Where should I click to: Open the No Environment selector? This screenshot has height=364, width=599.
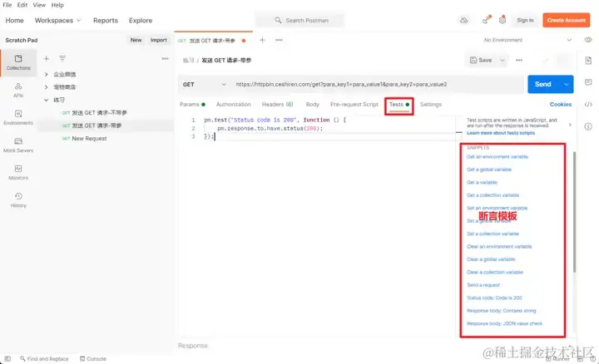pyautogui.click(x=527, y=40)
